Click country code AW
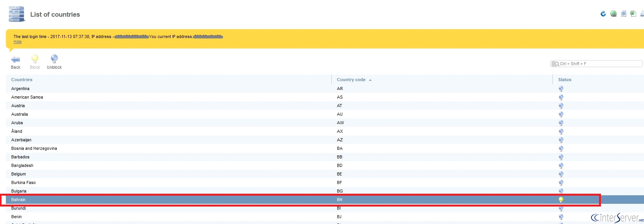This screenshot has width=644, height=224. 340,123
